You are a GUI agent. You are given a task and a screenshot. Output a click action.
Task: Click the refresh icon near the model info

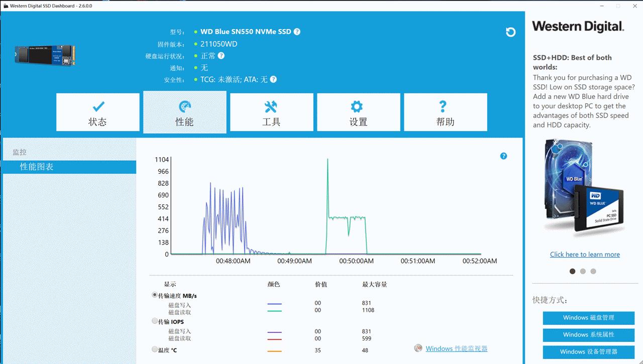point(511,32)
